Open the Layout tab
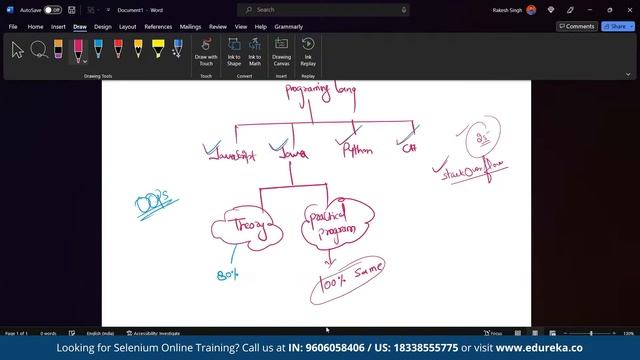 pyautogui.click(x=127, y=27)
